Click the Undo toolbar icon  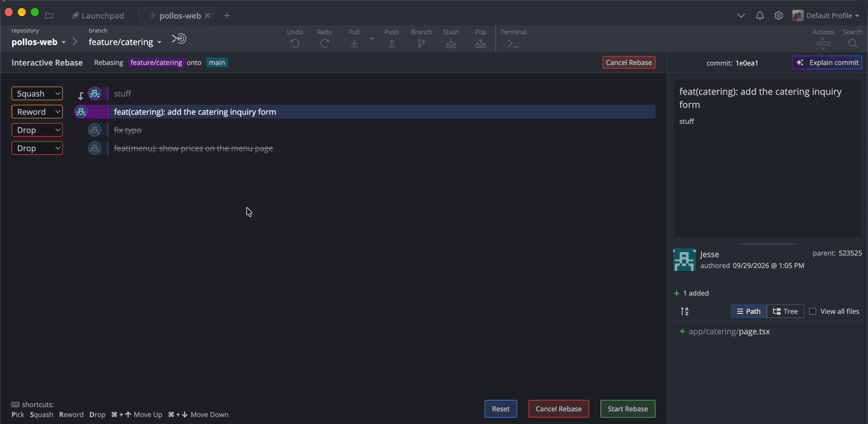pyautogui.click(x=295, y=43)
